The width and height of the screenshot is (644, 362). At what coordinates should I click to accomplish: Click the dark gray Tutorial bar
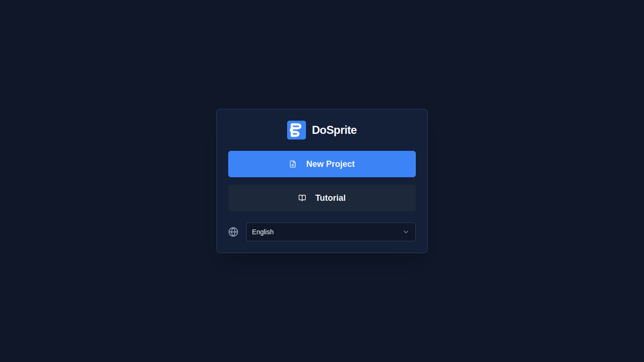click(x=322, y=198)
